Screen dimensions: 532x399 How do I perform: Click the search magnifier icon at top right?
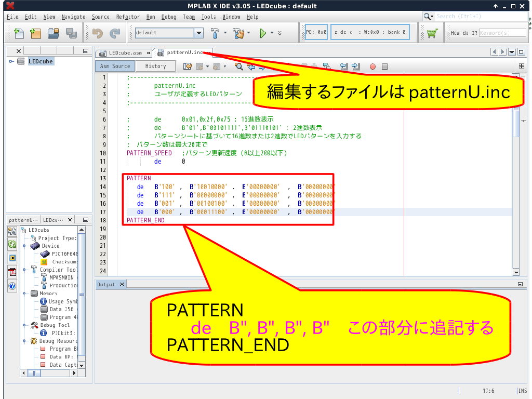click(428, 16)
